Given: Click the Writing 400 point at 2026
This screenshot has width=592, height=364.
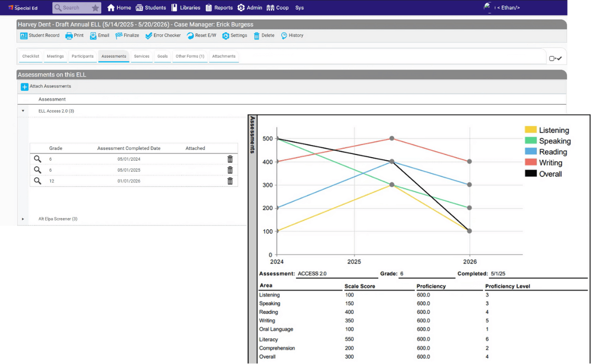Looking at the screenshot, I should [x=470, y=161].
